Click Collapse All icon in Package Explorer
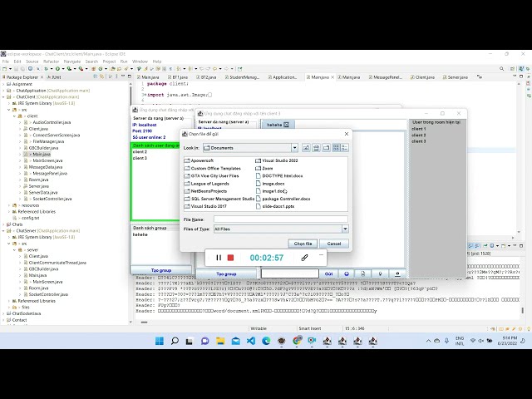532x399 pixels. (x=96, y=77)
